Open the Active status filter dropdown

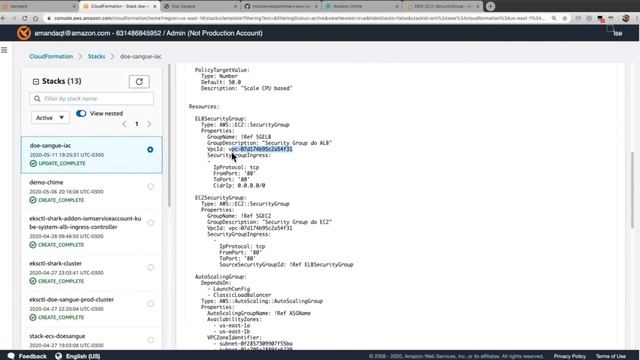coord(50,118)
